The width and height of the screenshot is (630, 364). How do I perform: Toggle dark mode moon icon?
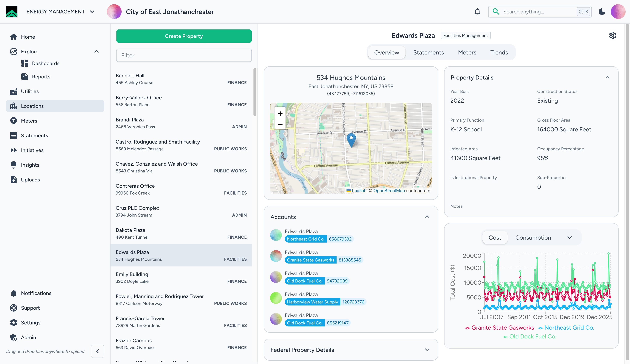pos(602,12)
